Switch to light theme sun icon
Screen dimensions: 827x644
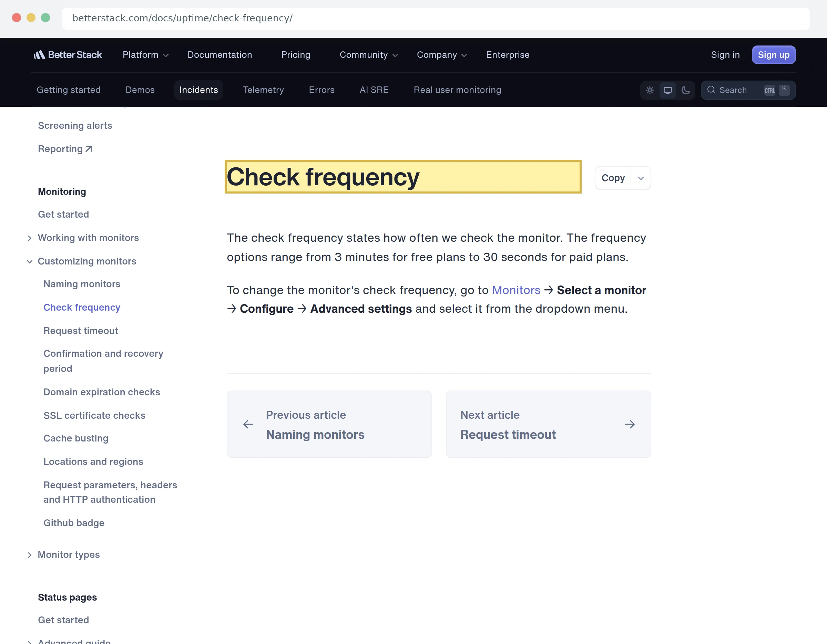pyautogui.click(x=650, y=90)
